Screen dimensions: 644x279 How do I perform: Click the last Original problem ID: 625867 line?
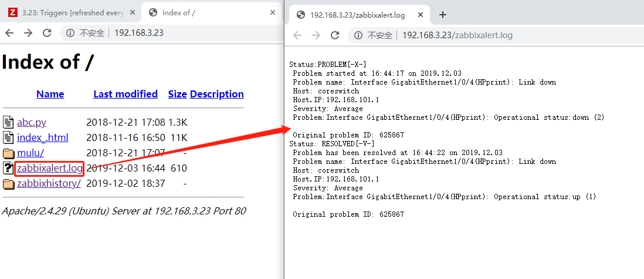(x=348, y=214)
